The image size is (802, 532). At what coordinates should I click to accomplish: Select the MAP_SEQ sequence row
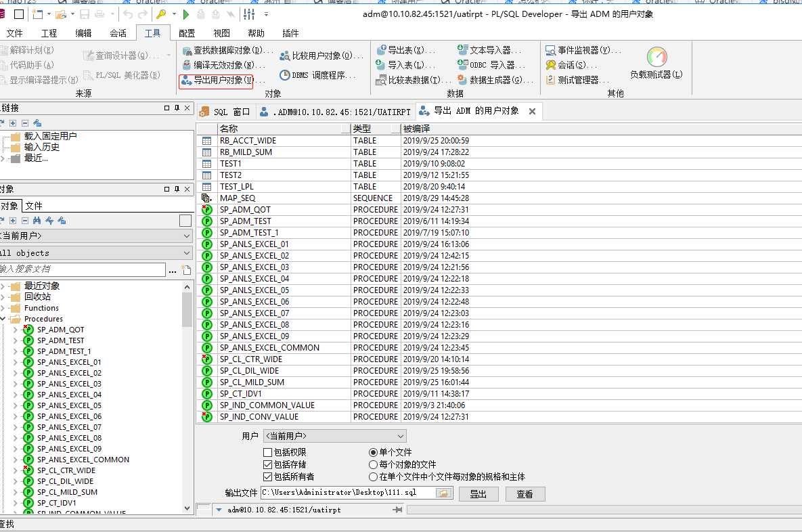[499, 198]
